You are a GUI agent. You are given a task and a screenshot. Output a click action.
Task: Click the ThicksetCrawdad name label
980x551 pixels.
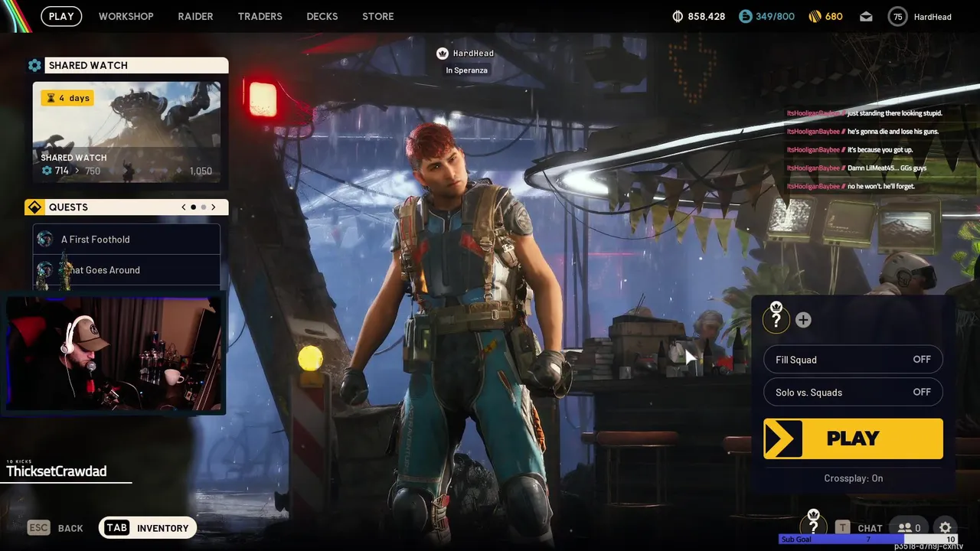click(x=57, y=471)
